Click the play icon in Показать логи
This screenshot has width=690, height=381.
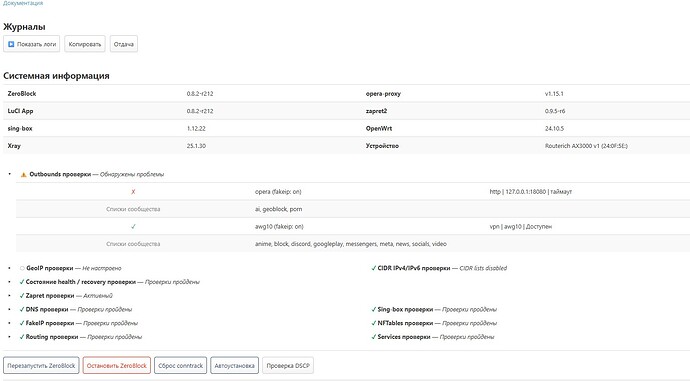[x=11, y=44]
